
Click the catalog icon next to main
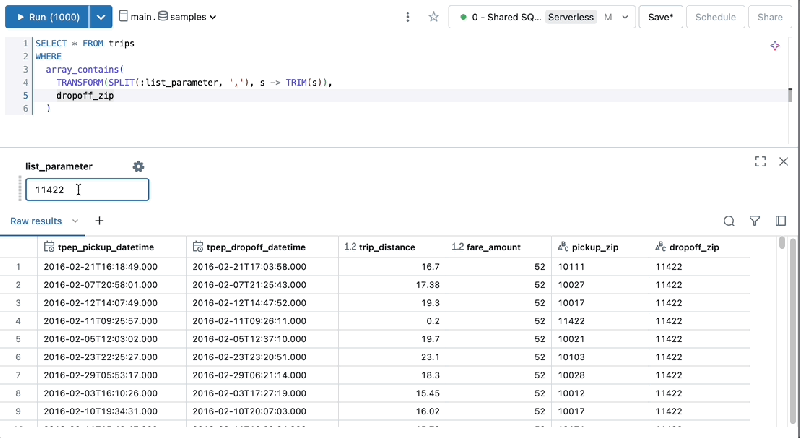pos(123,16)
